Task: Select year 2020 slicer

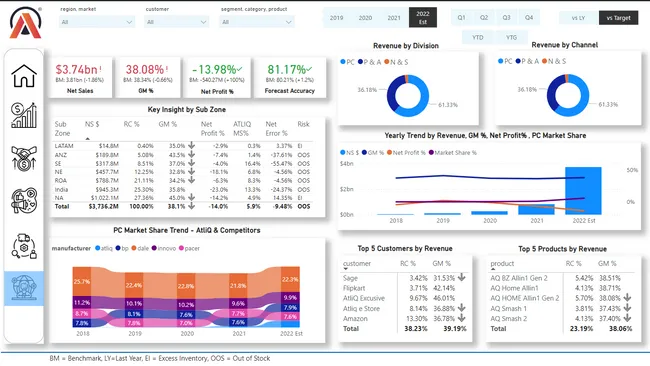Action: tap(365, 18)
